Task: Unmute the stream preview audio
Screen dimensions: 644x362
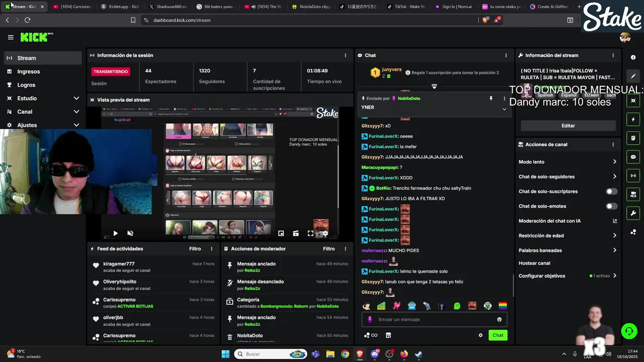Action: click(130, 233)
